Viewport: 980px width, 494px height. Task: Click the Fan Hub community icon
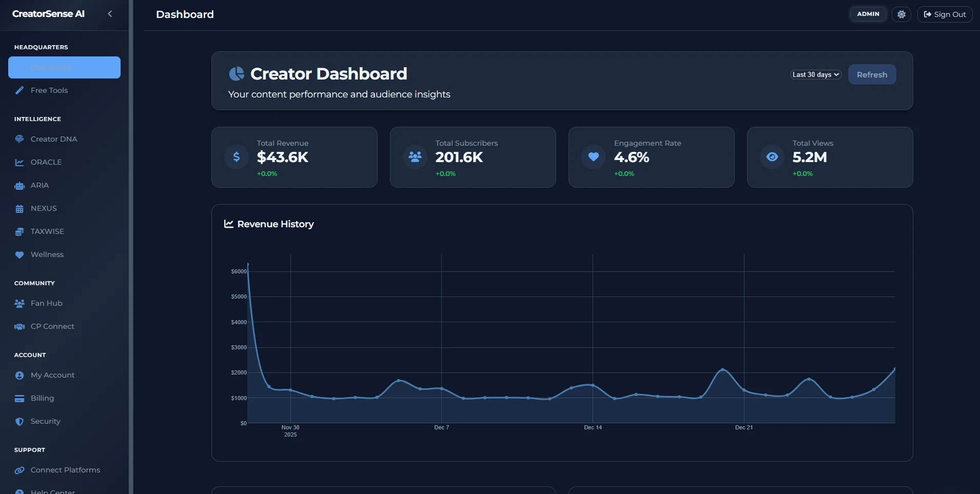tap(19, 303)
